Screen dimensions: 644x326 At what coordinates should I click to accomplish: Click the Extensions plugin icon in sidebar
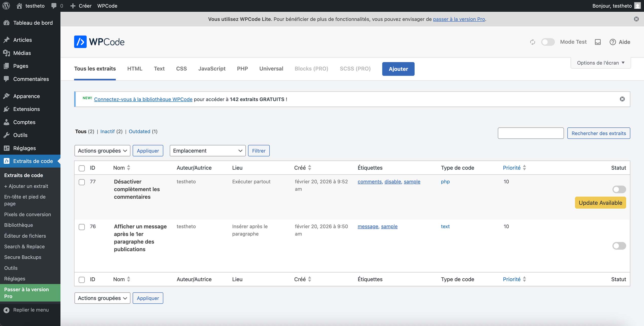7,109
